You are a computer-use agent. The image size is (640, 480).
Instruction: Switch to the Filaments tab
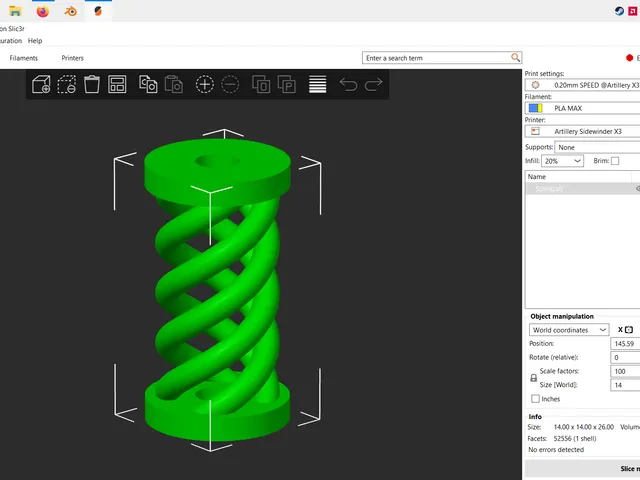[x=24, y=58]
